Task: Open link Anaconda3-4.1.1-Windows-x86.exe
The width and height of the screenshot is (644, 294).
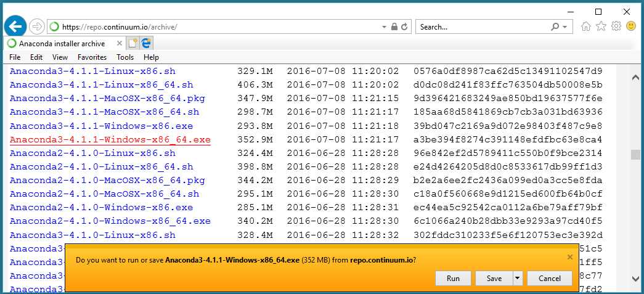Action: [102, 126]
